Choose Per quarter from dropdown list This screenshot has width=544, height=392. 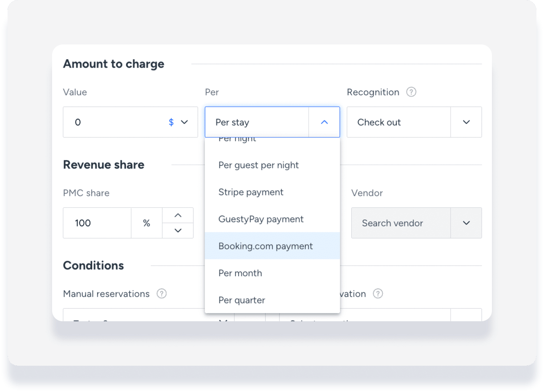click(242, 300)
